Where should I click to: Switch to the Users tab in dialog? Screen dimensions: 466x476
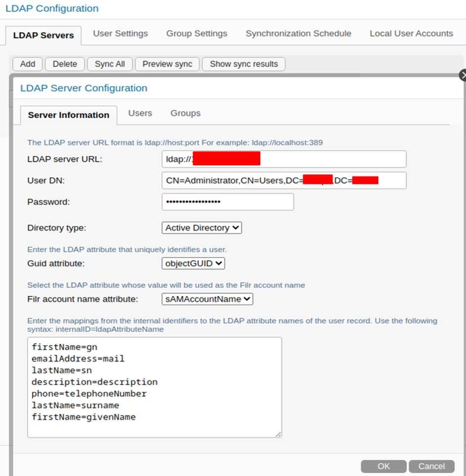[140, 113]
